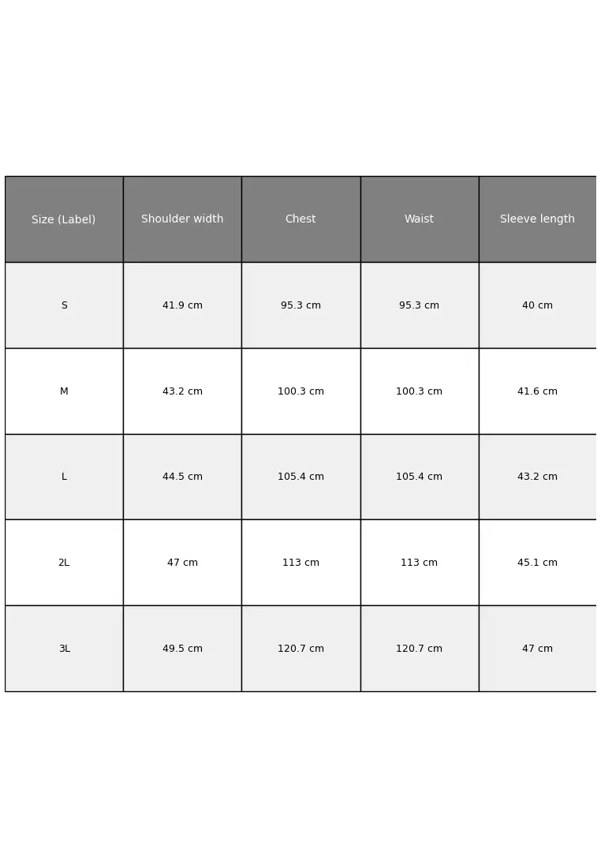Select the Waist column header

(419, 219)
